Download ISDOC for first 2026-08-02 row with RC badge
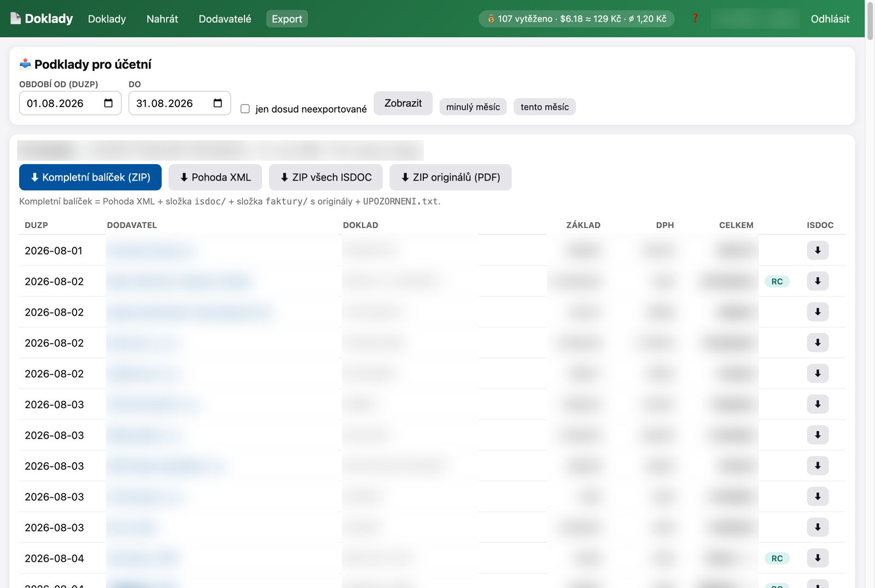 click(818, 281)
